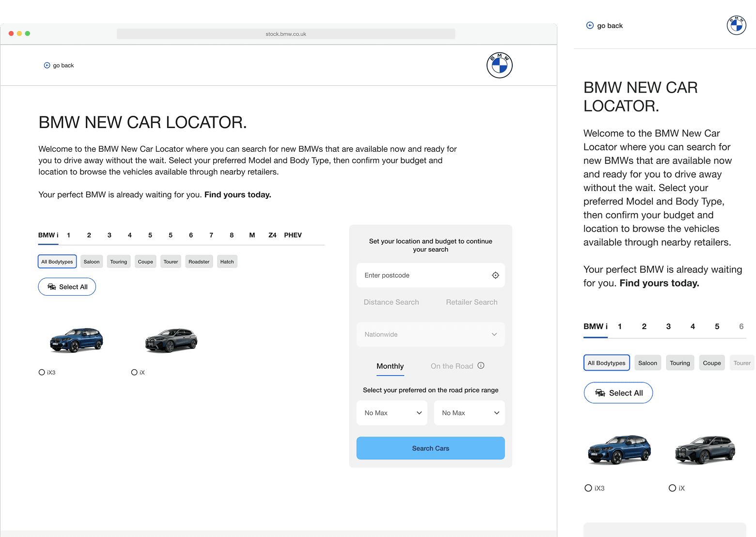Click Select All button in desktop view
The width and height of the screenshot is (756, 537).
click(x=67, y=287)
